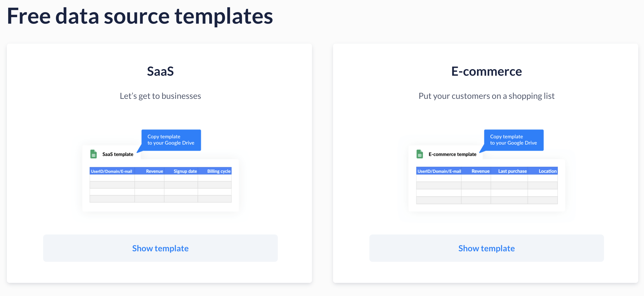Click the Billing cycle column header

[219, 171]
